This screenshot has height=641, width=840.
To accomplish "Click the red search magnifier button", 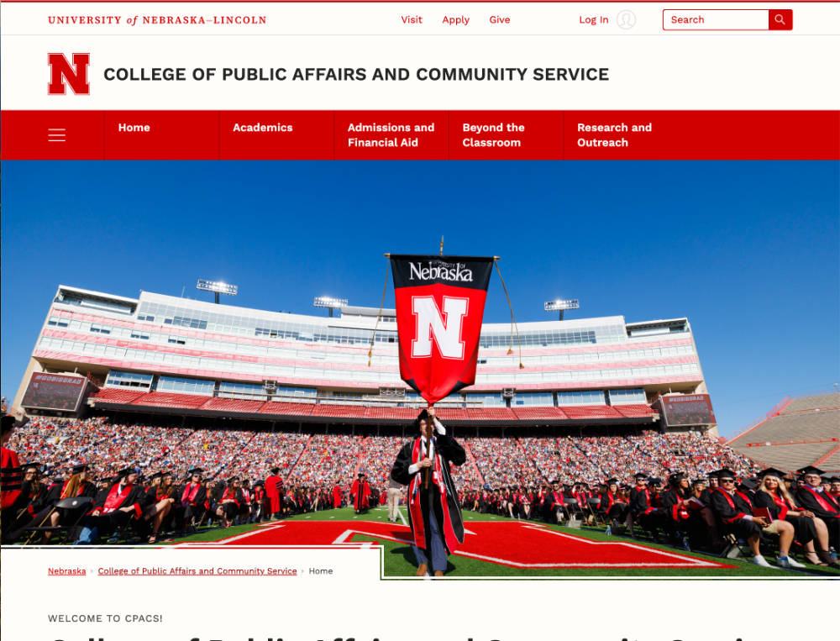I will [x=780, y=20].
